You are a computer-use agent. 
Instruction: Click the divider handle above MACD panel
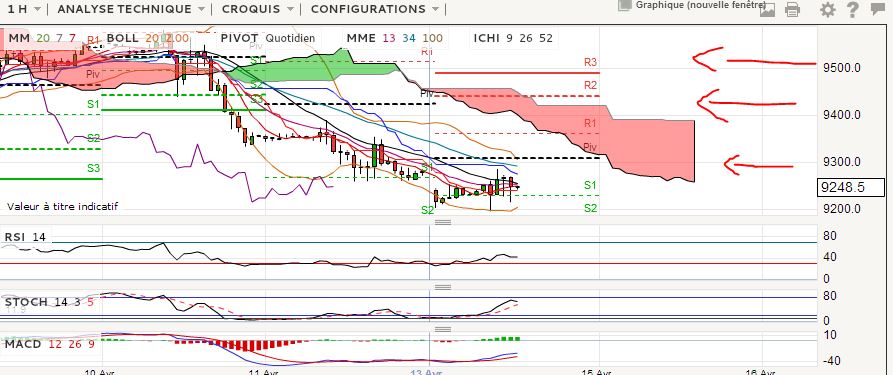coord(443,329)
